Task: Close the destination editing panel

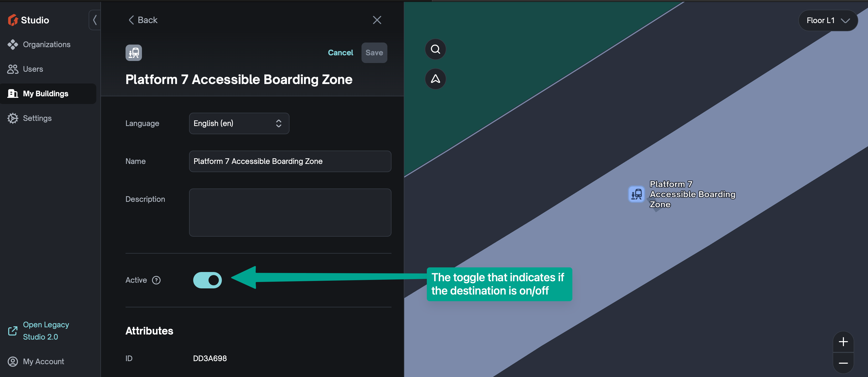Action: tap(377, 20)
